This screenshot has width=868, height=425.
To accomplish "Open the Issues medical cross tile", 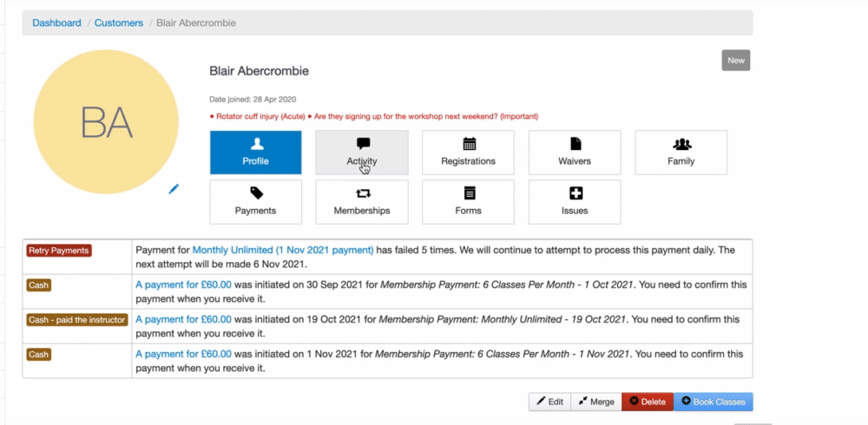I will 574,202.
